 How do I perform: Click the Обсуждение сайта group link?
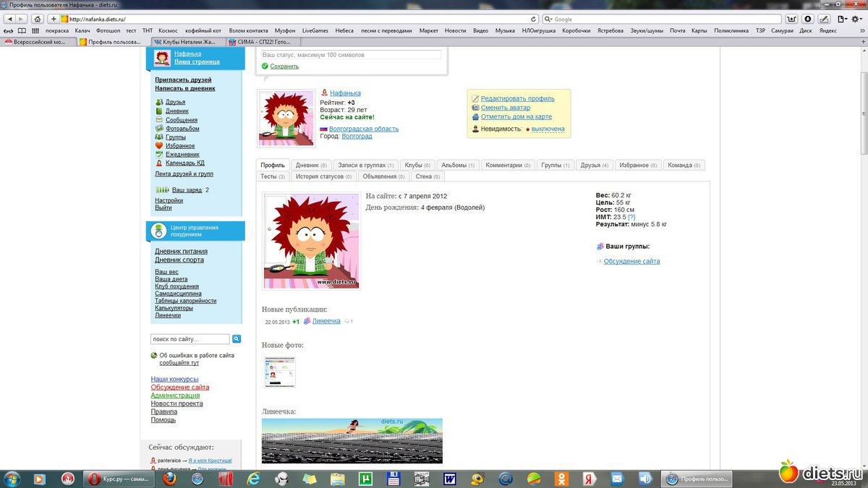coord(631,262)
